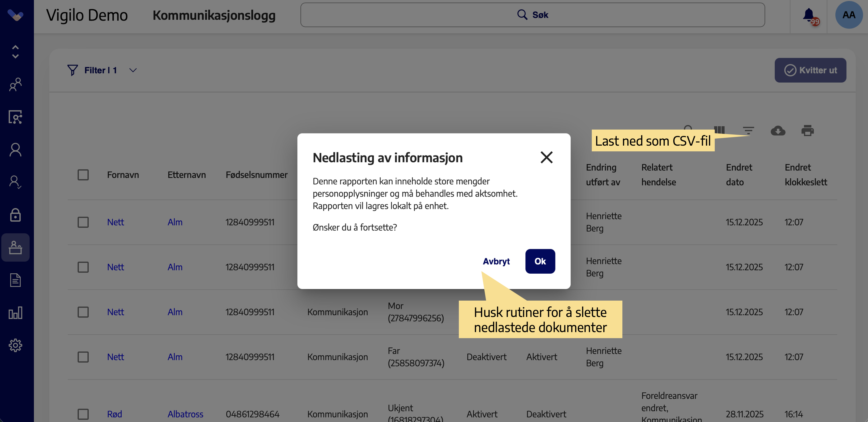
Task: Expand the Filter I 1 dropdown chevron
Action: click(133, 70)
